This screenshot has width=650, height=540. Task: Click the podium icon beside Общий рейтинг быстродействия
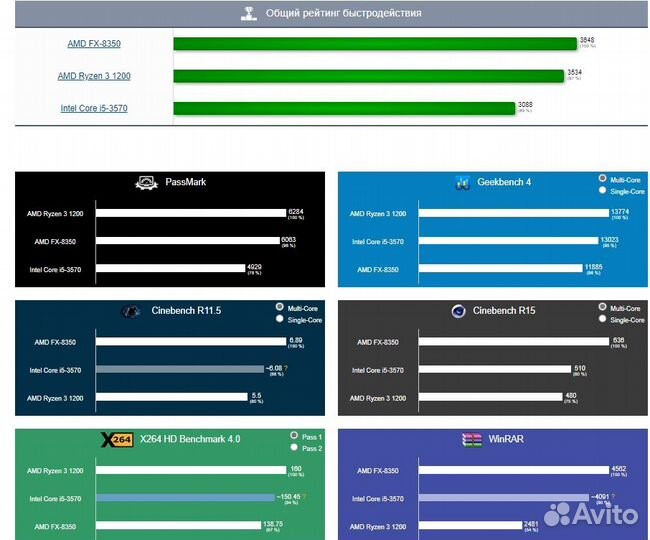tap(249, 14)
